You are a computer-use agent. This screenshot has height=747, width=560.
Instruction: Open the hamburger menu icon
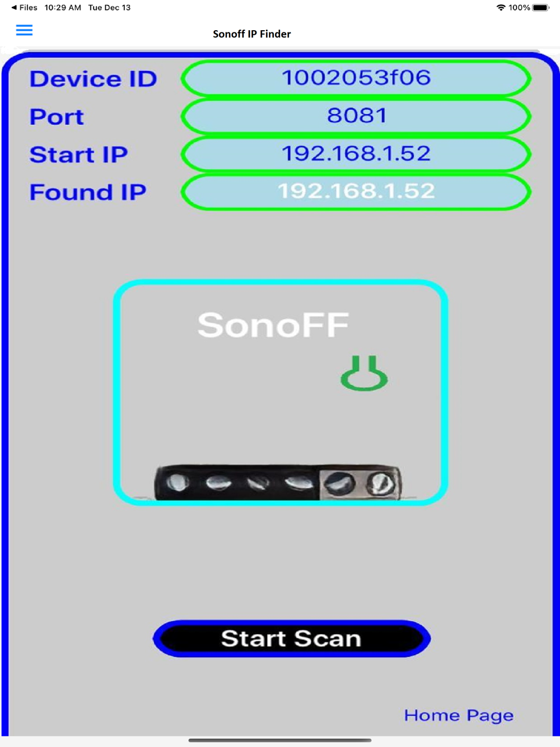click(x=24, y=30)
